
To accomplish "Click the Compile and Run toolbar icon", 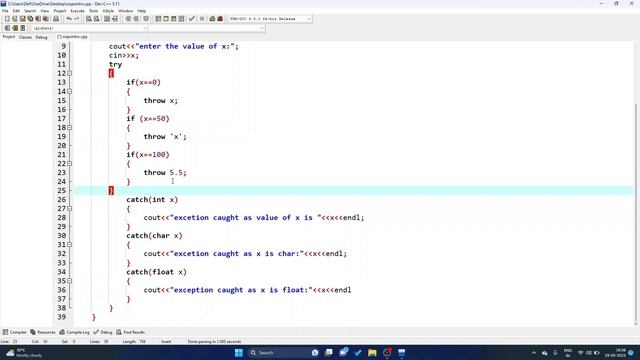I will coord(173,19).
